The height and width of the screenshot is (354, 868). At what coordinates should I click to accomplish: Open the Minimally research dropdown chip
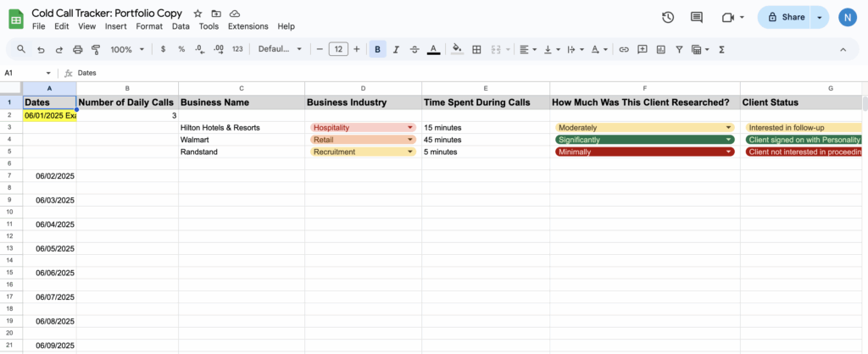645,152
